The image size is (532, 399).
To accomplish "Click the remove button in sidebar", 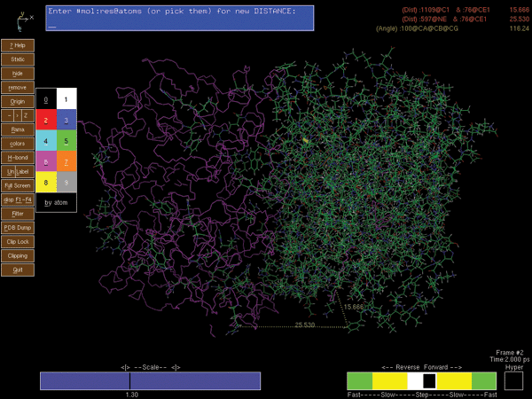I will pyautogui.click(x=18, y=88).
